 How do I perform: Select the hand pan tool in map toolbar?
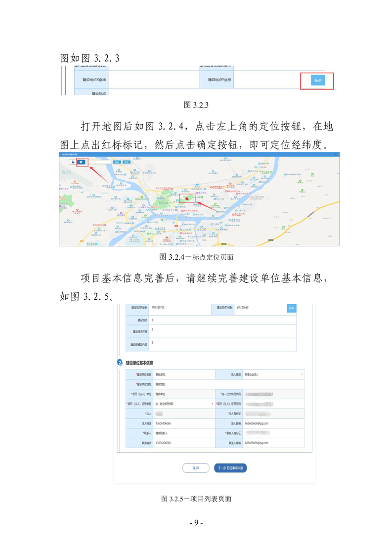point(73,162)
